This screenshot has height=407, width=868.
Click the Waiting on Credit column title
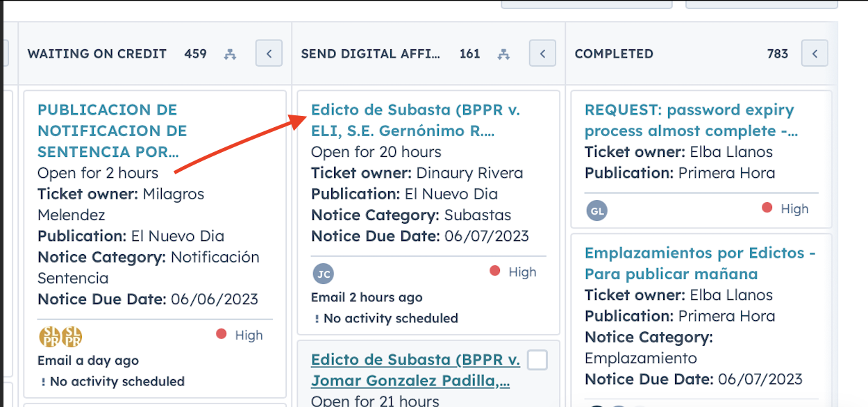pos(97,53)
